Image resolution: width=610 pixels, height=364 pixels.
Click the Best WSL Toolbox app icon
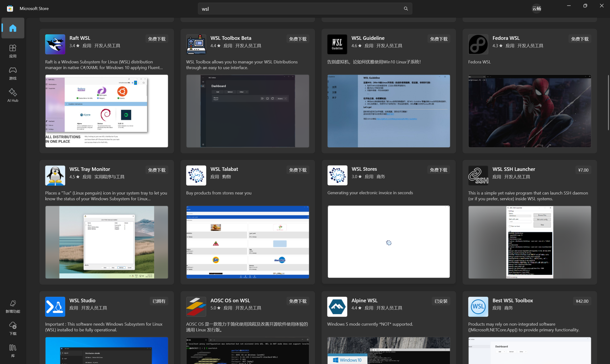[x=478, y=307]
